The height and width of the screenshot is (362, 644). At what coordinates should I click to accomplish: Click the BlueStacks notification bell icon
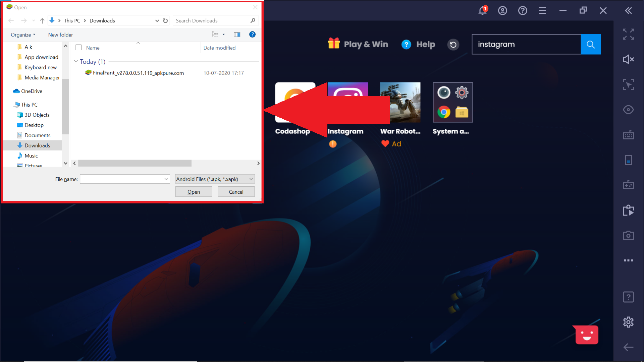pyautogui.click(x=483, y=10)
